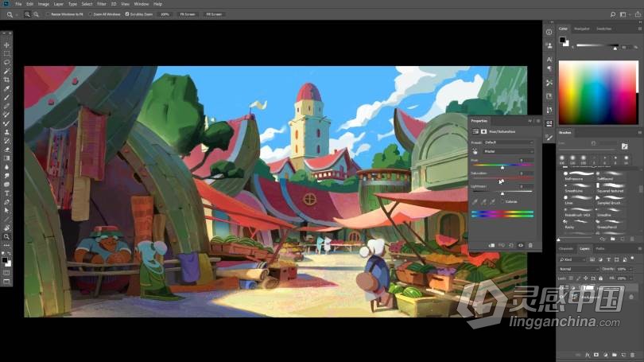Image resolution: width=644 pixels, height=362 pixels.
Task: Click the color spectrum field in Color panel
Action: pyautogui.click(x=598, y=92)
